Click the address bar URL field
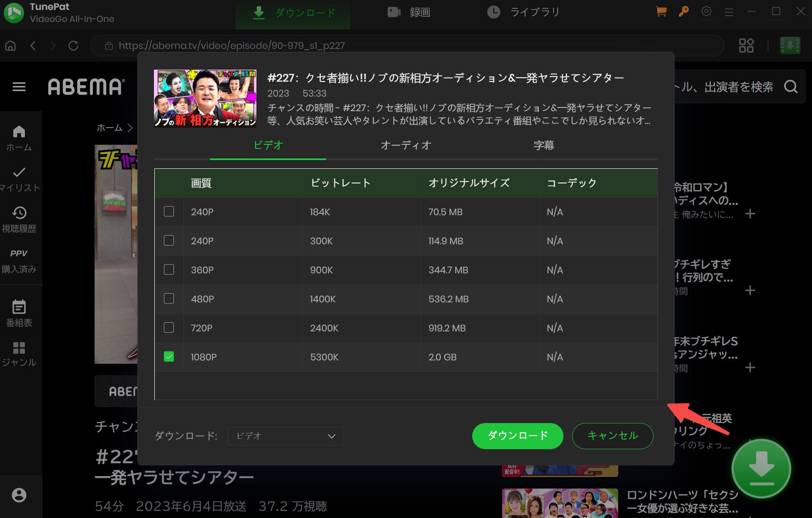The width and height of the screenshot is (812, 518). point(407,46)
